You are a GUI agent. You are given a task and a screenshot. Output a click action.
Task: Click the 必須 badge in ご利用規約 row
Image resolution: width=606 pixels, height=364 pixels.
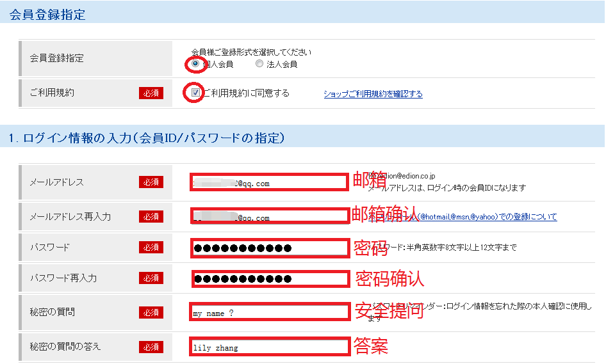tap(151, 93)
